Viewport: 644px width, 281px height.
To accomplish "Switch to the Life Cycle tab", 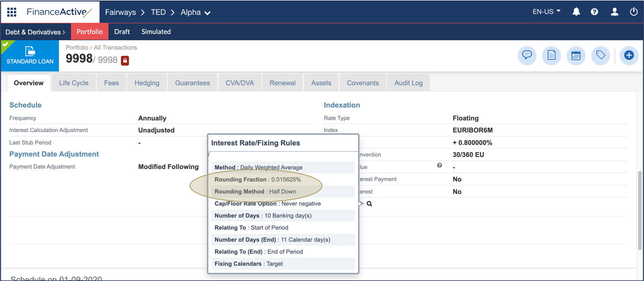I will [74, 83].
